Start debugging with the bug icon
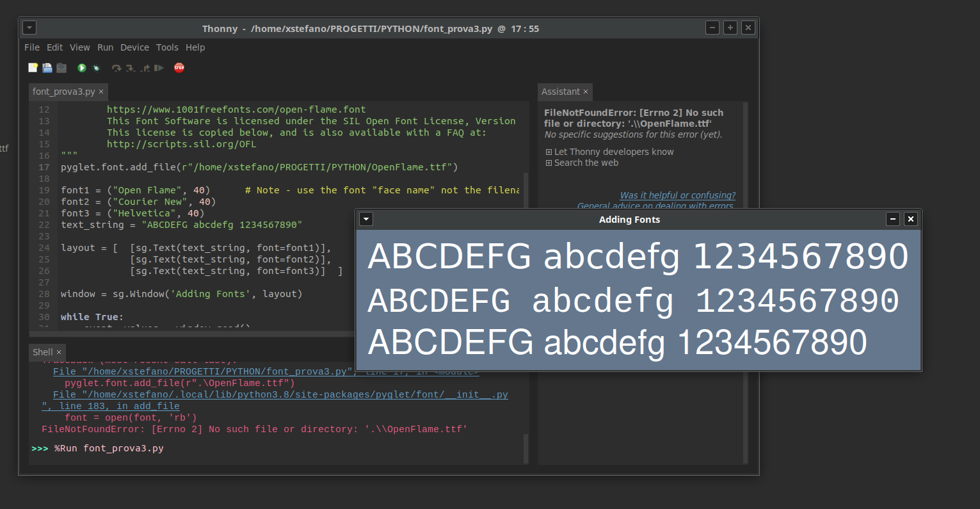Image resolution: width=980 pixels, height=509 pixels. [96, 67]
